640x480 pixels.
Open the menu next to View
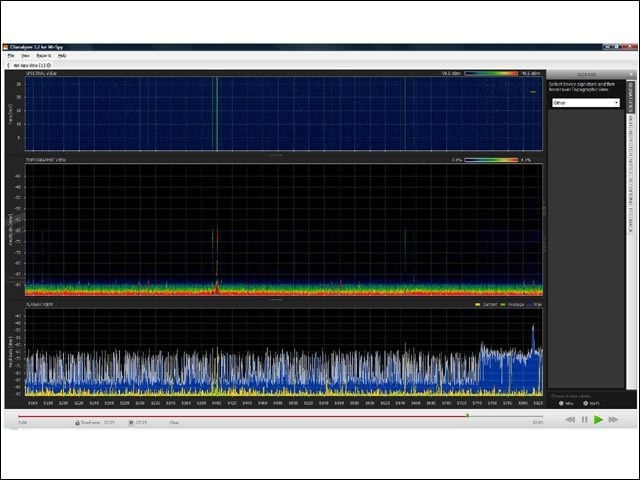pyautogui.click(x=44, y=56)
